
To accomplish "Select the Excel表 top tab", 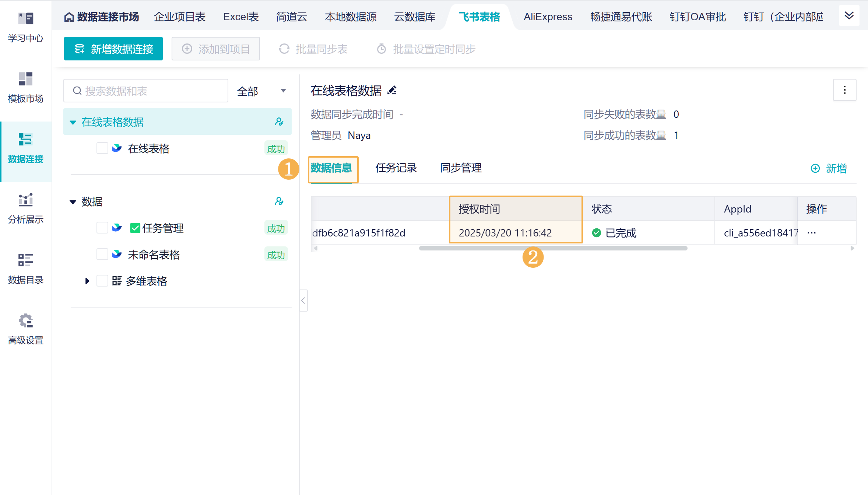I will click(x=241, y=17).
